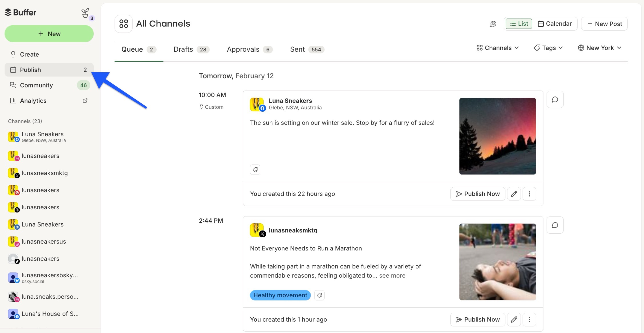The width and height of the screenshot is (644, 333).
Task: Open the New York timezone dropdown
Action: click(600, 48)
